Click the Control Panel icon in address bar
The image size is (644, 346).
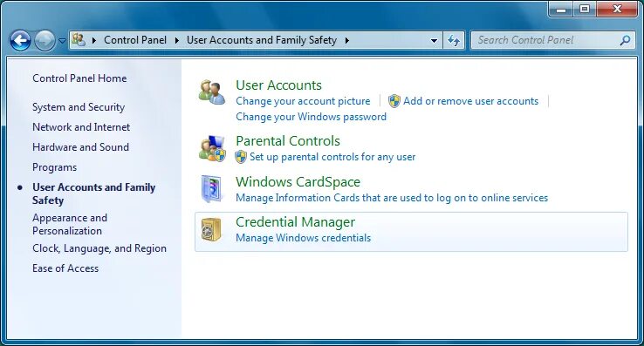tap(78, 40)
